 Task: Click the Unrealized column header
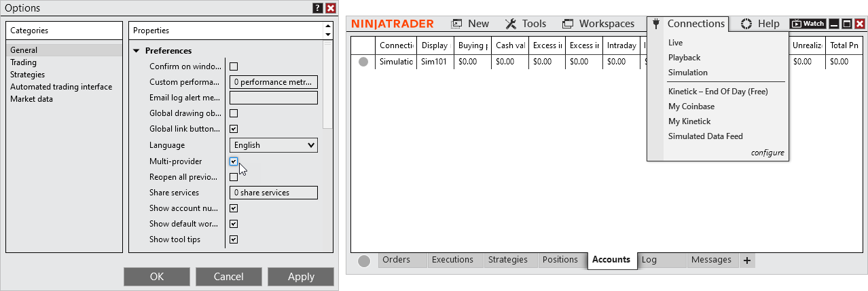point(808,45)
